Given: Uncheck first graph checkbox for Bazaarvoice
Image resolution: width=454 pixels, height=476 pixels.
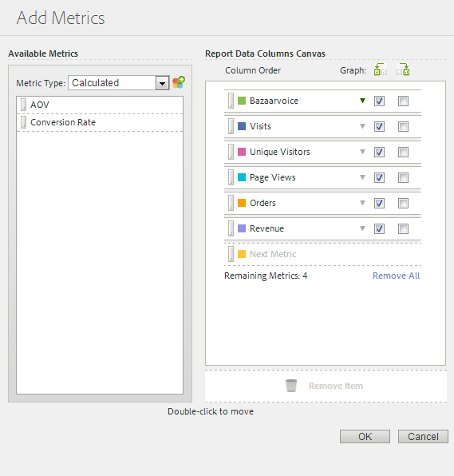Looking at the screenshot, I should coord(379,101).
